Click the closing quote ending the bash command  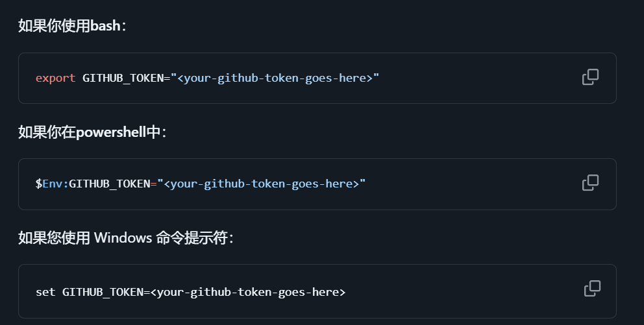click(376, 78)
